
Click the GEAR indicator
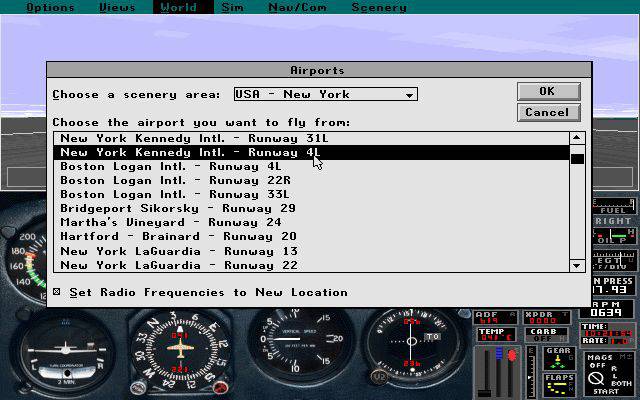click(x=559, y=358)
